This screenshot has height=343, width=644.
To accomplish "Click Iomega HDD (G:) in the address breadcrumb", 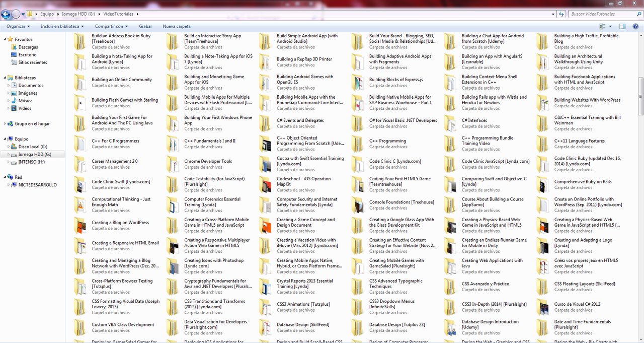I will [77, 14].
